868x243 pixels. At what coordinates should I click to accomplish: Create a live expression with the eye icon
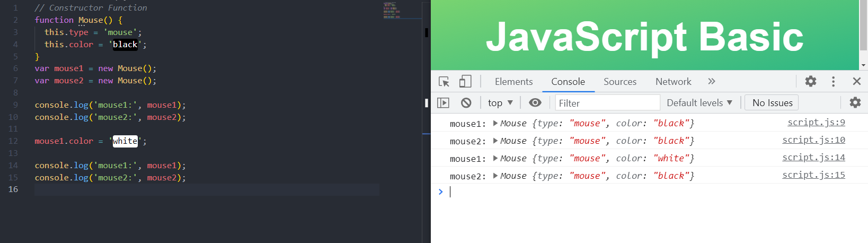pyautogui.click(x=535, y=103)
